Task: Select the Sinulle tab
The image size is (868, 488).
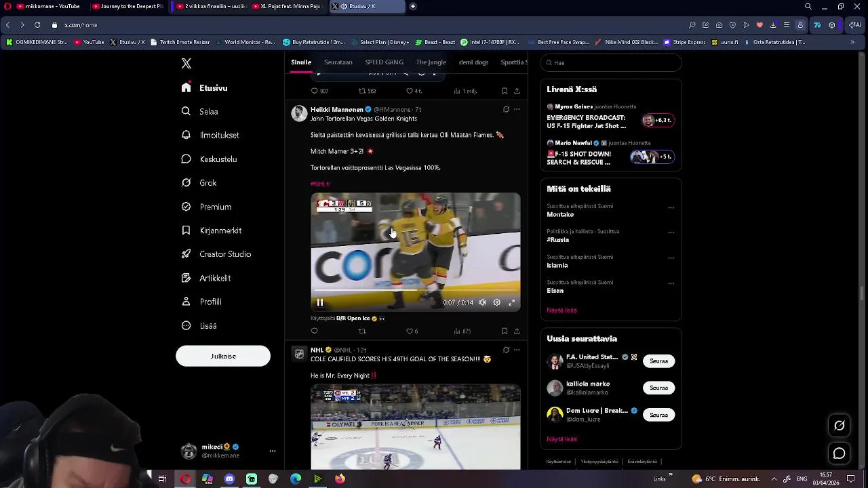Action: pos(301,62)
